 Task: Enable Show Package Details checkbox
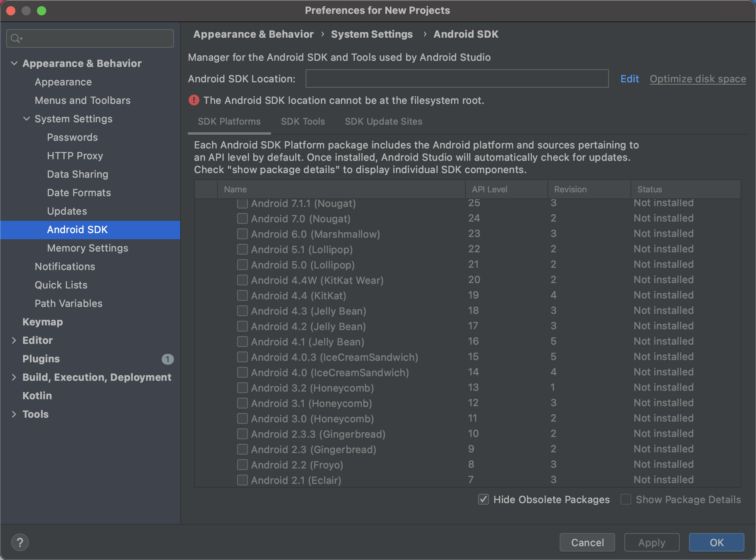pos(625,499)
